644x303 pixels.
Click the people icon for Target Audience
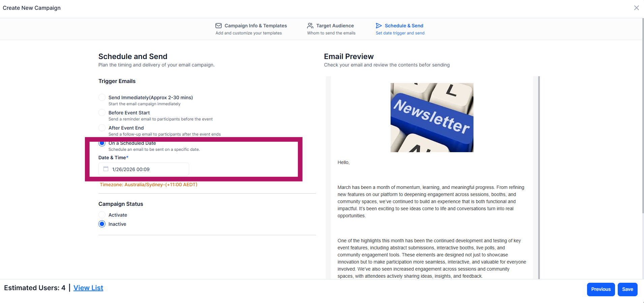pos(310,26)
